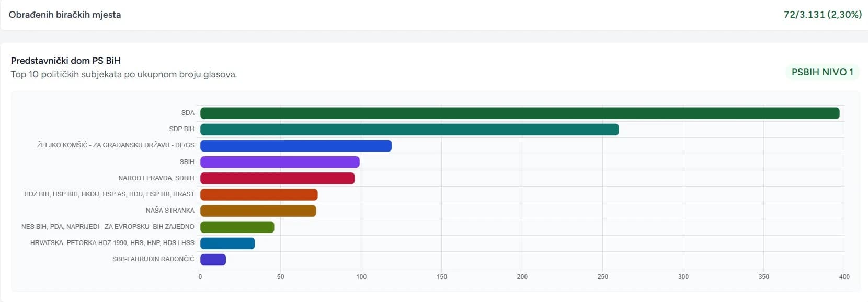Click the HRVATSKA PETORKA HDZ 1990 label

click(x=112, y=243)
